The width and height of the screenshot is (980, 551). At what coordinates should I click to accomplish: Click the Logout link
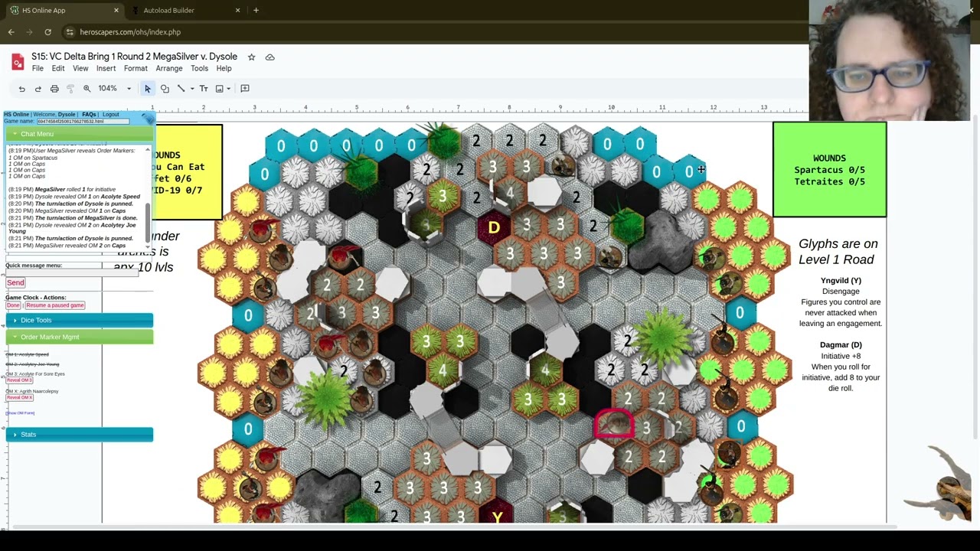click(111, 115)
